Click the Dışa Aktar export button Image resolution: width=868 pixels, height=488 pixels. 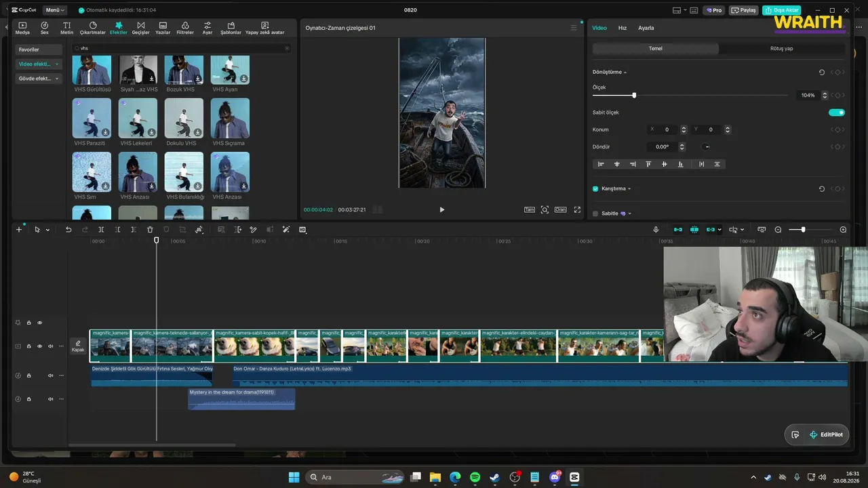781,10
